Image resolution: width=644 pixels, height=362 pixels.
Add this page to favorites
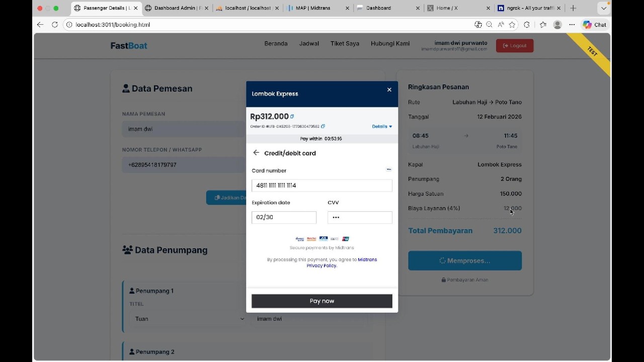pyautogui.click(x=512, y=25)
